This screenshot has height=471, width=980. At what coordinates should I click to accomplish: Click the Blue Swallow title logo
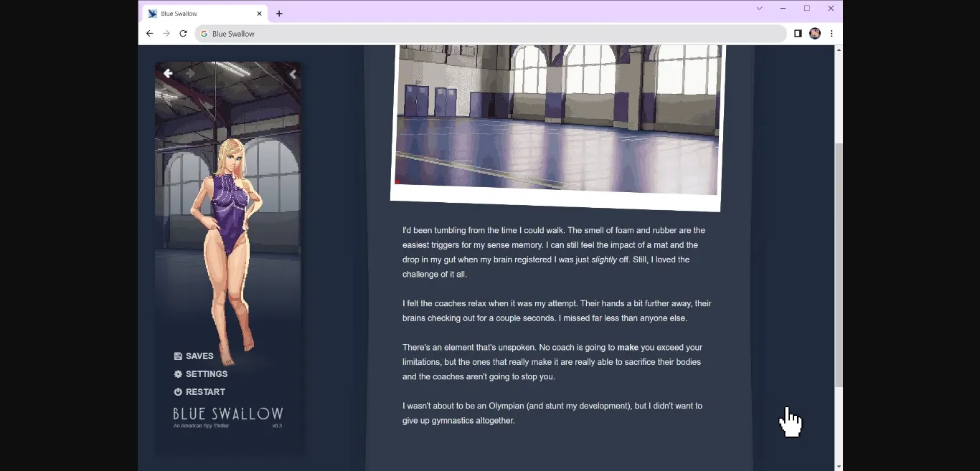tap(227, 414)
